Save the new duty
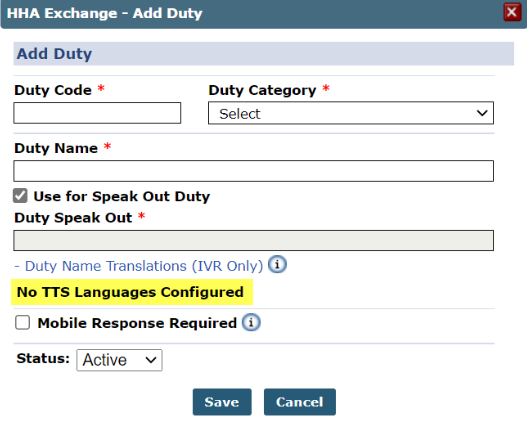This screenshot has height=445, width=527. point(222,402)
